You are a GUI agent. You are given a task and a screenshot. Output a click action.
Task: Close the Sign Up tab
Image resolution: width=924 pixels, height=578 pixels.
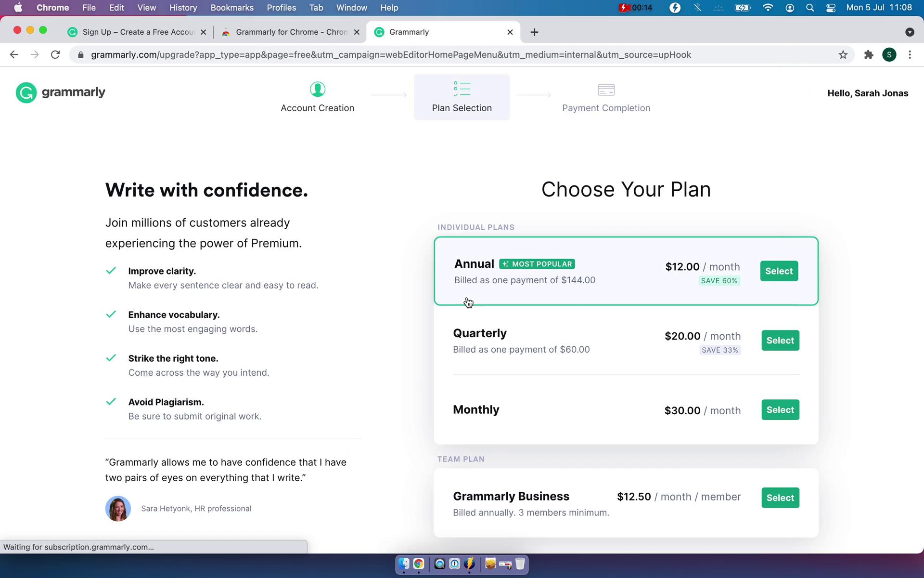click(203, 32)
